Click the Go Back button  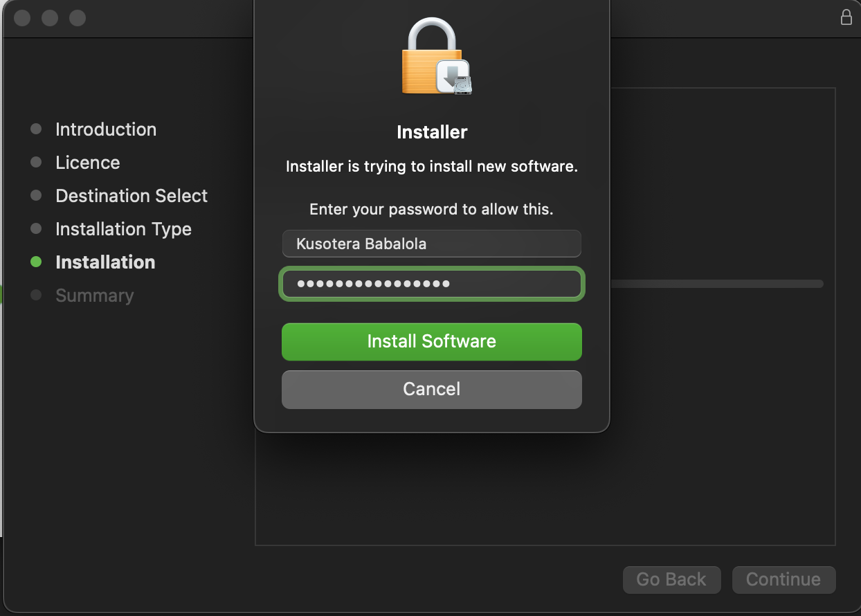(x=671, y=579)
